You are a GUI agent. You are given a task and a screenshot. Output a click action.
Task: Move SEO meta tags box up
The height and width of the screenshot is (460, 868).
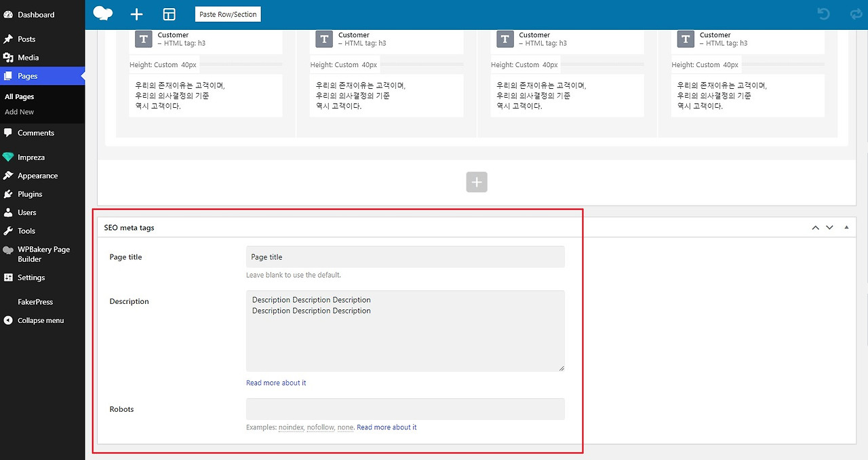[x=816, y=227]
